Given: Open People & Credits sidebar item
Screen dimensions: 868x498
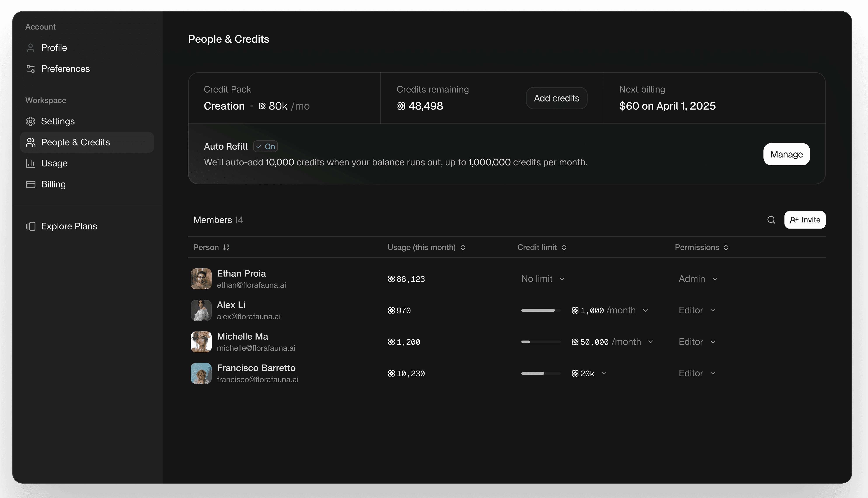Looking at the screenshot, I should [87, 142].
